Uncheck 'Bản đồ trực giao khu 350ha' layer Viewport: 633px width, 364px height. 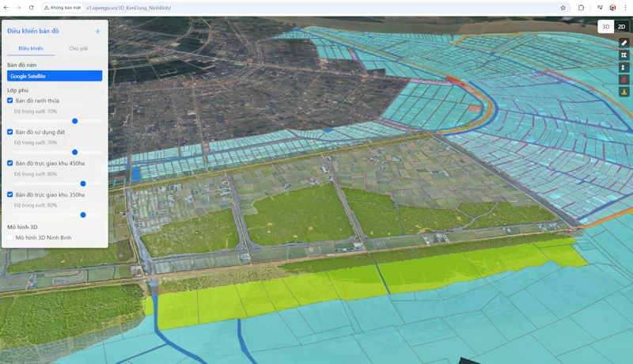(10, 195)
